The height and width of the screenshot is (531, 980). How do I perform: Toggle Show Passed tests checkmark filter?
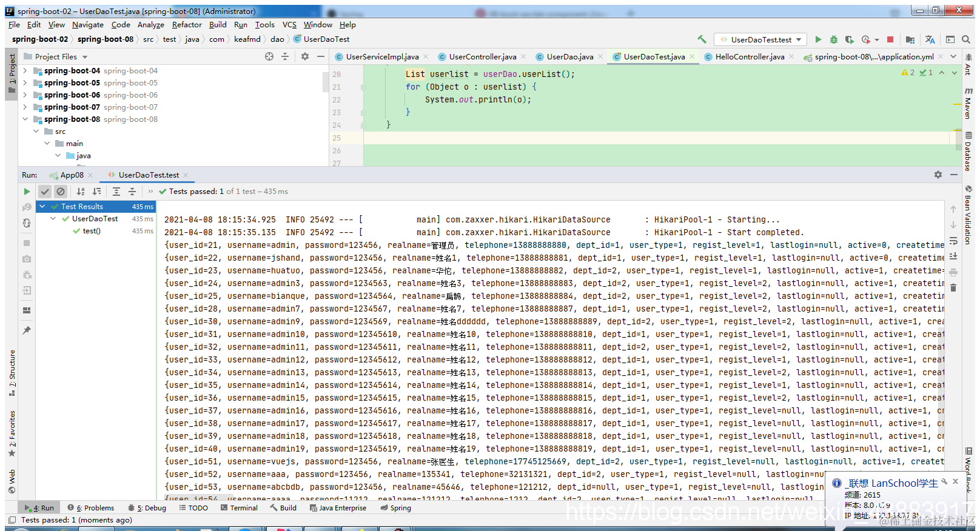[45, 192]
